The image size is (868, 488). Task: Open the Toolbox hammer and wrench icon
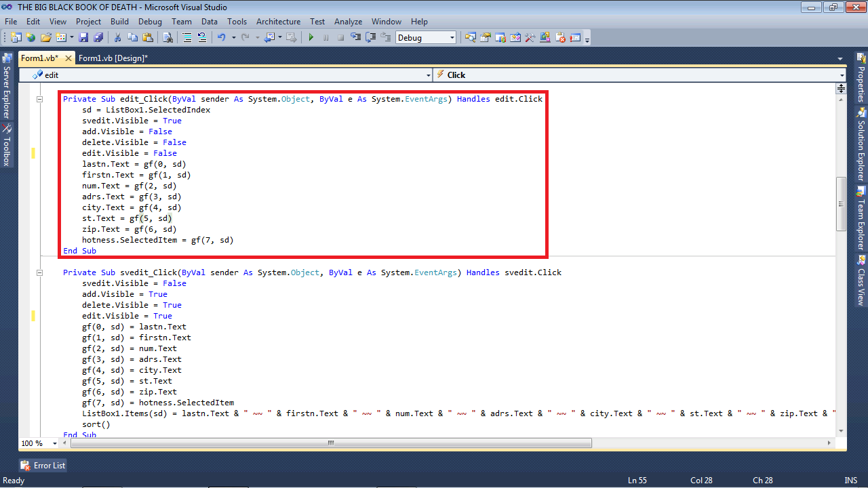coord(530,37)
